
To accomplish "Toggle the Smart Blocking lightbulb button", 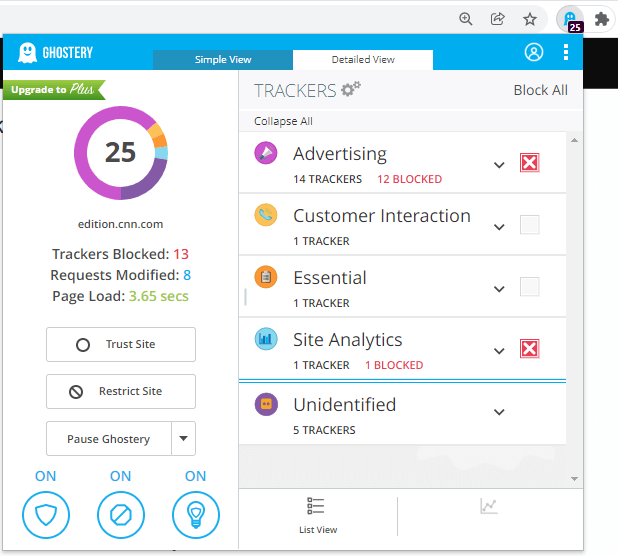I will click(195, 515).
